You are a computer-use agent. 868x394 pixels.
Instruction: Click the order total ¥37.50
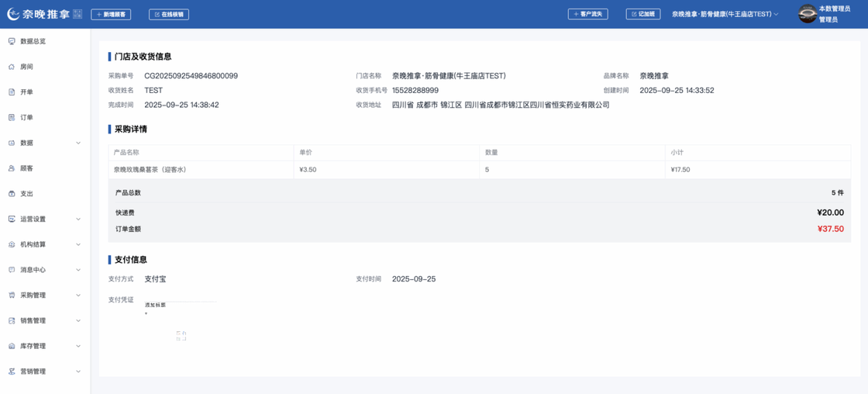click(830, 229)
